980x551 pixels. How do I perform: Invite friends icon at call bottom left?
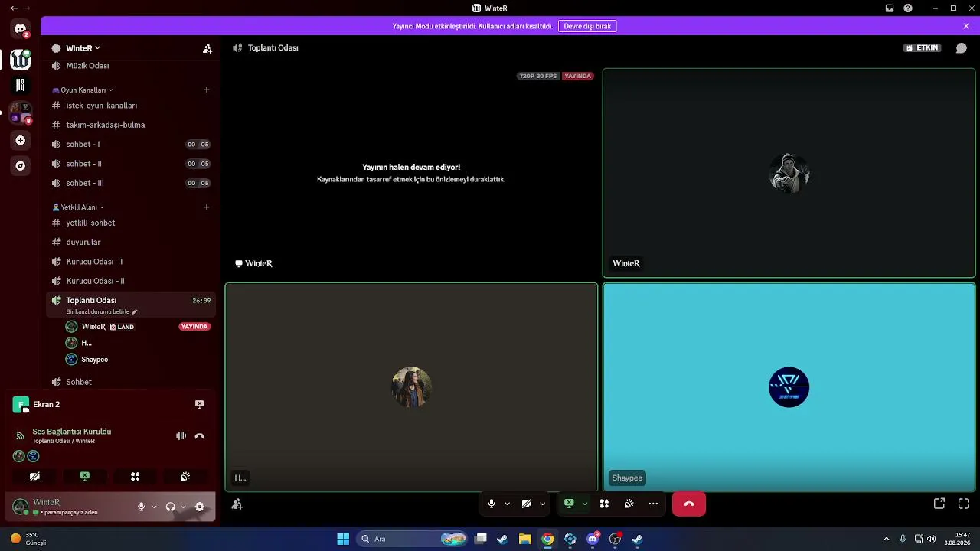(237, 504)
